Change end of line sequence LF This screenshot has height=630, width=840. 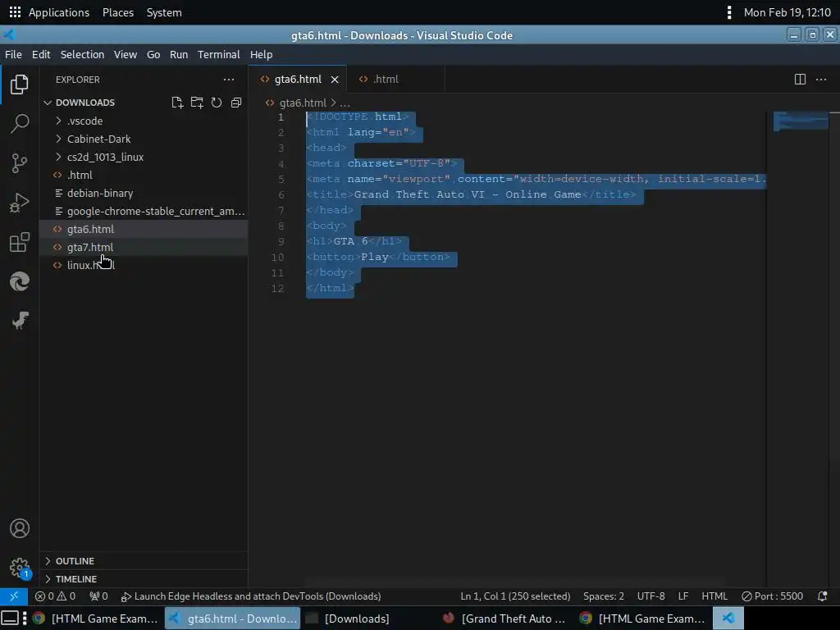pyautogui.click(x=683, y=596)
